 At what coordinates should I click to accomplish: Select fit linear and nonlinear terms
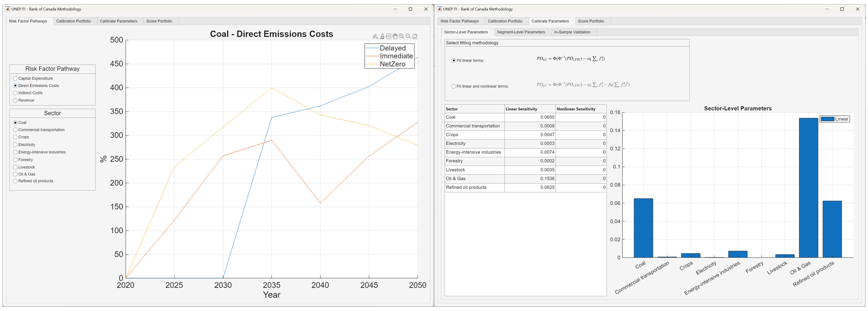point(454,86)
